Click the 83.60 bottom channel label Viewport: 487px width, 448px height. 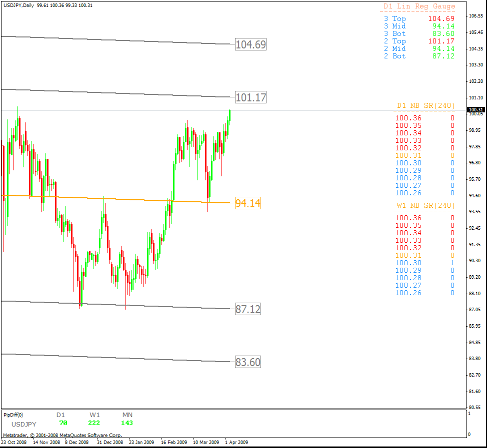pyautogui.click(x=248, y=362)
